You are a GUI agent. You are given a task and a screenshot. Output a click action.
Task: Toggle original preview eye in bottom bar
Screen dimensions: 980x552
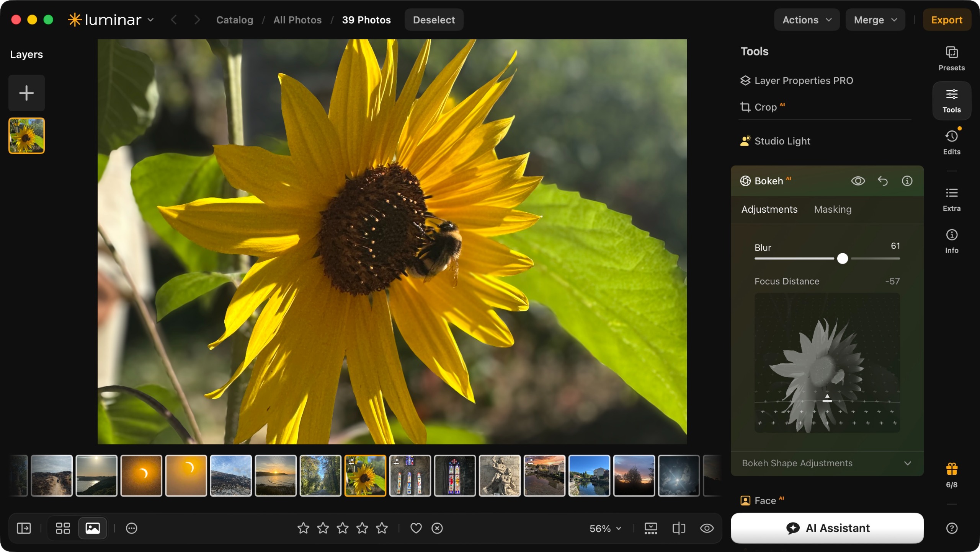point(707,528)
